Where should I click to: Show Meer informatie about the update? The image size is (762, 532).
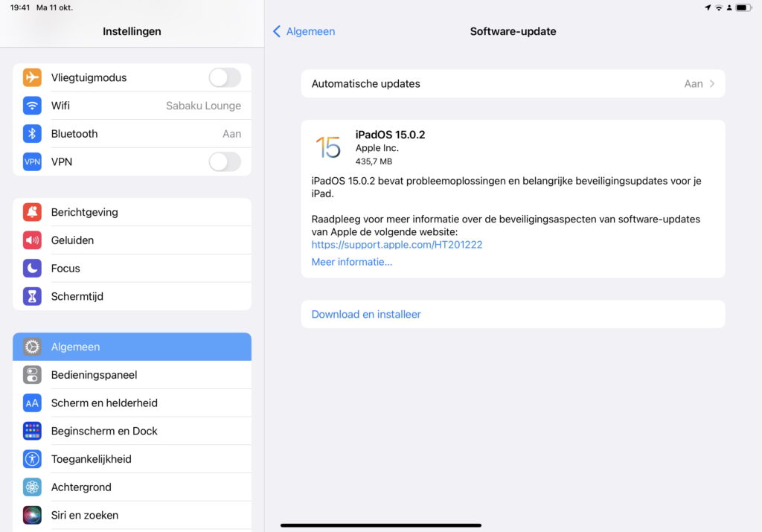pyautogui.click(x=351, y=262)
